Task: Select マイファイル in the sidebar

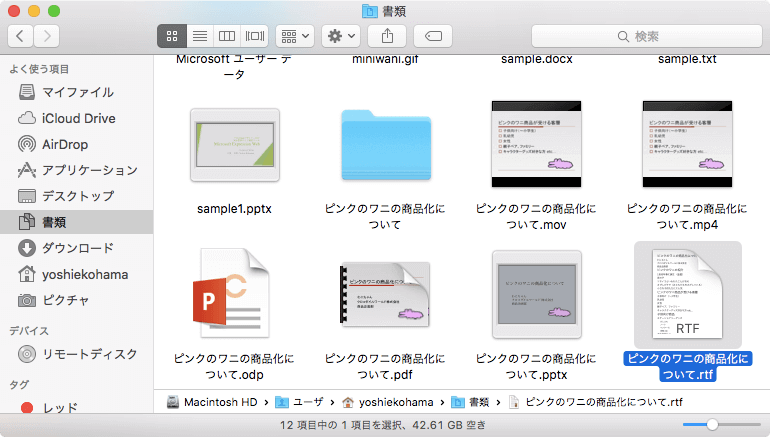Action: point(77,92)
